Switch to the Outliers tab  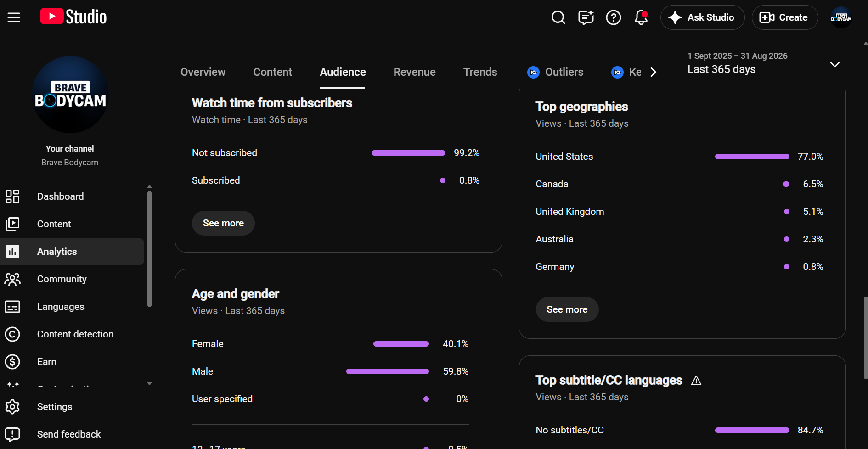click(x=555, y=72)
